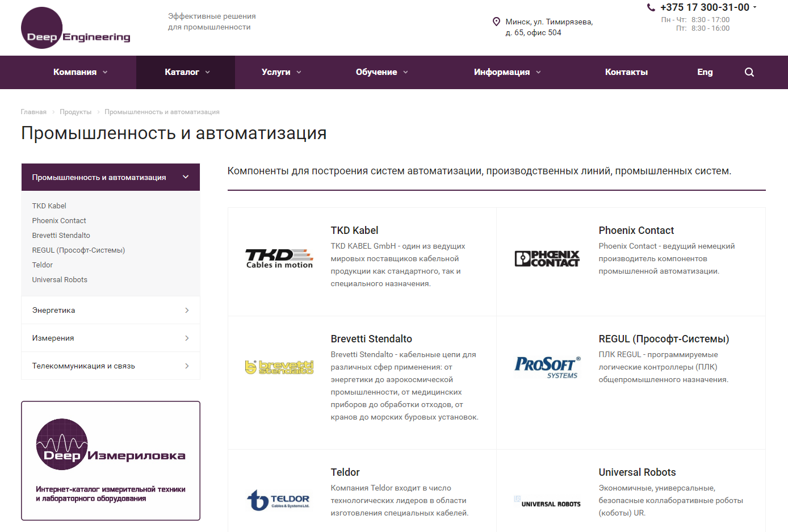Open Universal Robots card title
The width and height of the screenshot is (788, 532).
(637, 472)
